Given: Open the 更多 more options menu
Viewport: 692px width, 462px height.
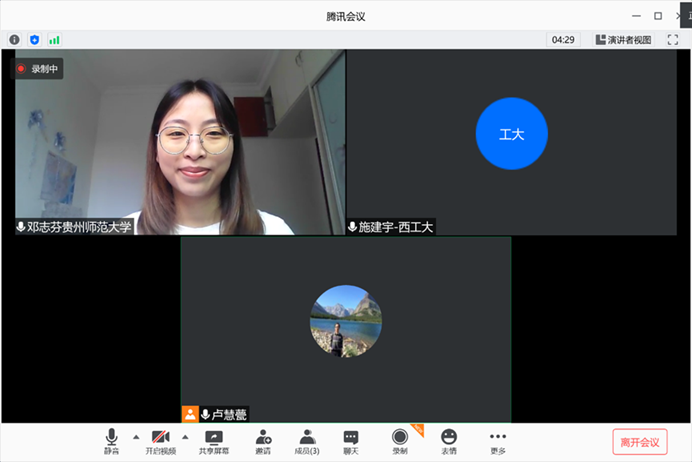Looking at the screenshot, I should pos(498,440).
